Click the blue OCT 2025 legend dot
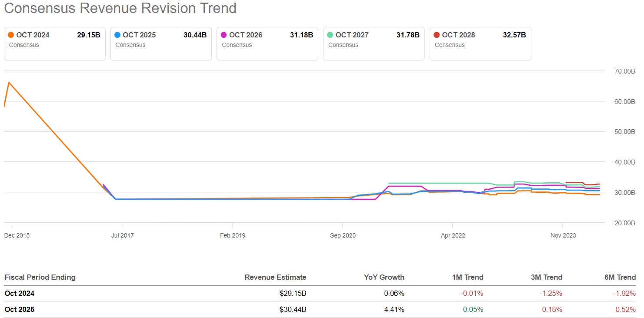The width and height of the screenshot is (644, 318). [x=118, y=35]
